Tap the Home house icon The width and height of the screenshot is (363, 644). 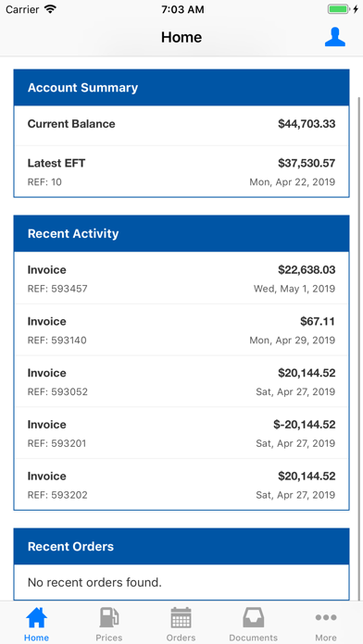tap(37, 617)
